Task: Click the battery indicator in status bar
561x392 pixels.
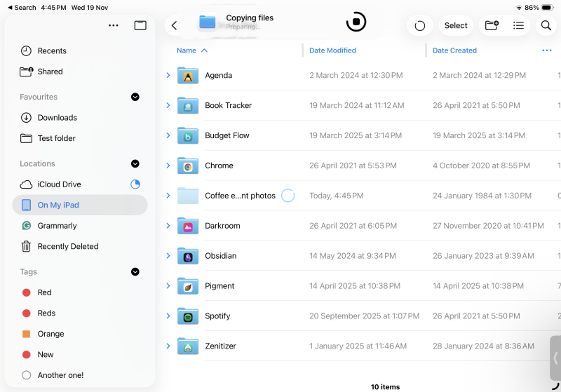Action: tap(548, 8)
